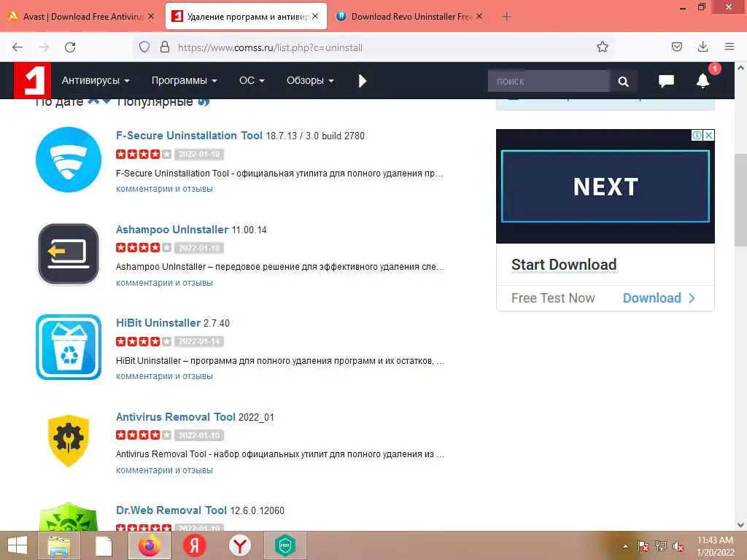Open comments and reviews for HiBit Uninstaller

click(x=164, y=376)
